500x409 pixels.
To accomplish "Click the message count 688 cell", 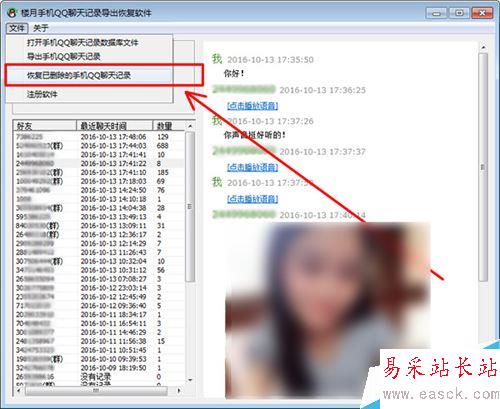I will point(162,146).
